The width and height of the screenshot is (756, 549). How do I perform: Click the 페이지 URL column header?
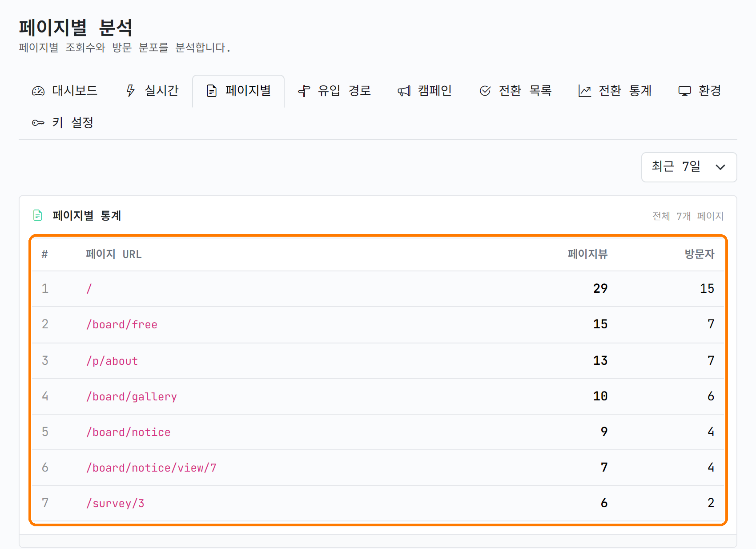click(114, 254)
